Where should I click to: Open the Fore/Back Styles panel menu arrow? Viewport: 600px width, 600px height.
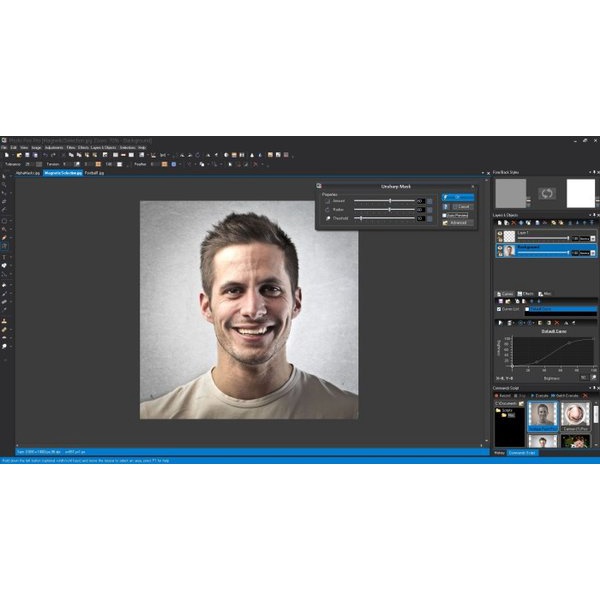click(x=590, y=172)
